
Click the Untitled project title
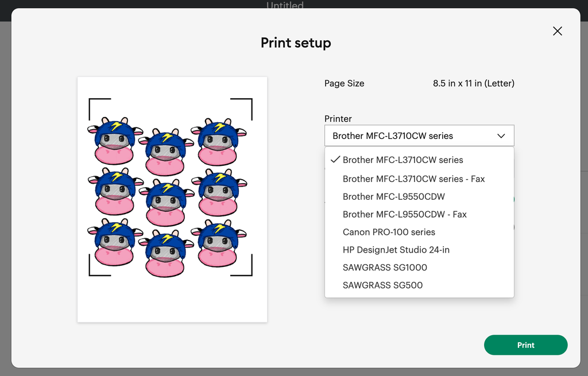click(285, 6)
